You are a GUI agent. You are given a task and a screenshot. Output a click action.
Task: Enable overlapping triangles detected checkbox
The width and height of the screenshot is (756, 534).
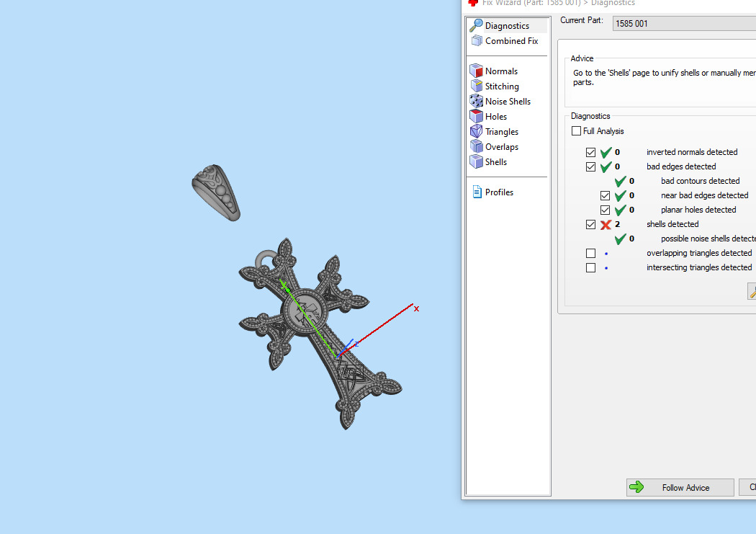click(x=590, y=253)
